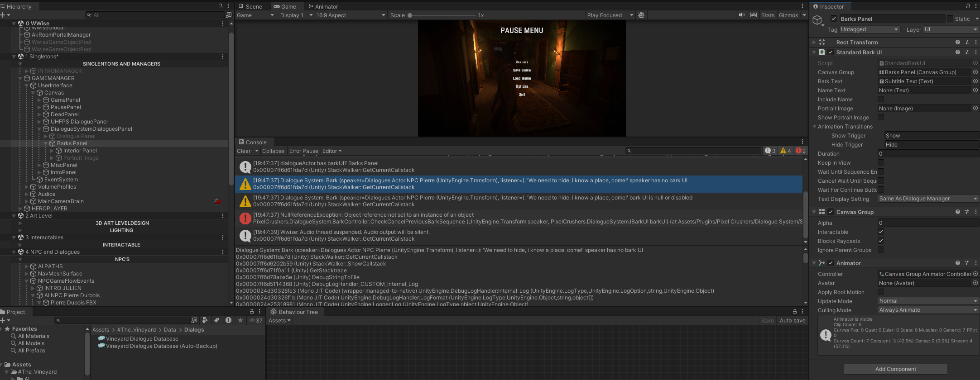The image size is (980, 380).
Task: Click favorites star icon in Project toolbar
Action: coord(240,320)
